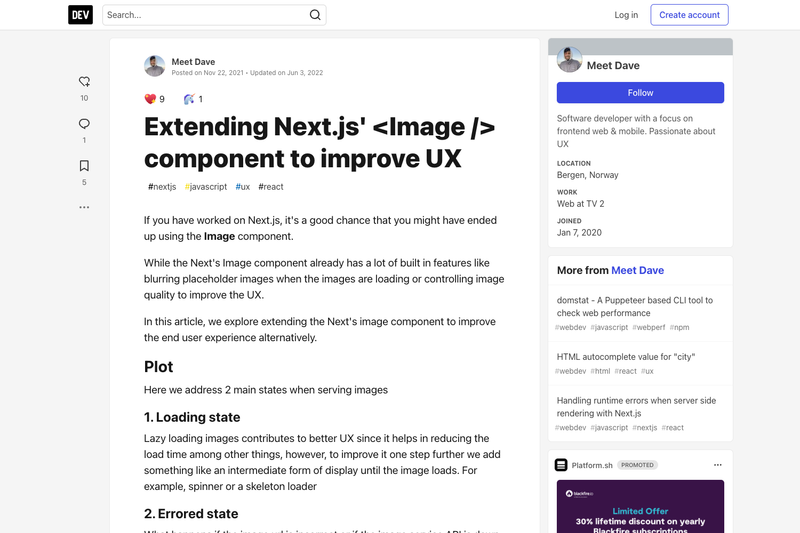Viewport: 800px width, 533px height.
Task: Click the PROMOTED badge
Action: (637, 465)
